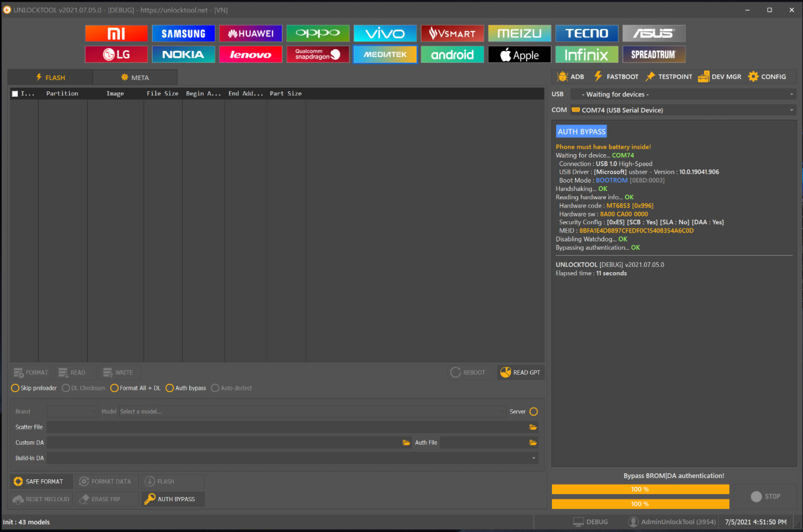The width and height of the screenshot is (803, 532).
Task: Choose the Tecno brand tile
Action: 586,33
